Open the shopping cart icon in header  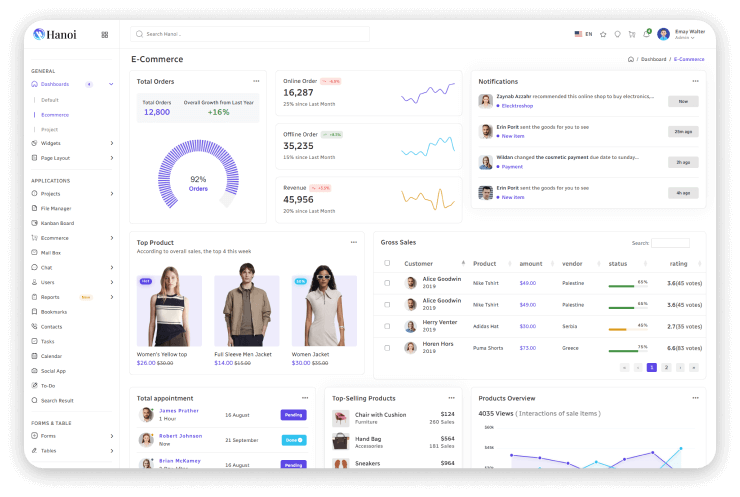[x=631, y=34]
